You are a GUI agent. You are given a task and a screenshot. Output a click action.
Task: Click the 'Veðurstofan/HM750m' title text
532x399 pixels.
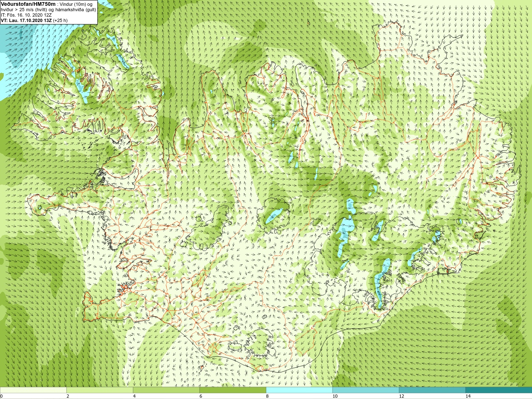28,4
